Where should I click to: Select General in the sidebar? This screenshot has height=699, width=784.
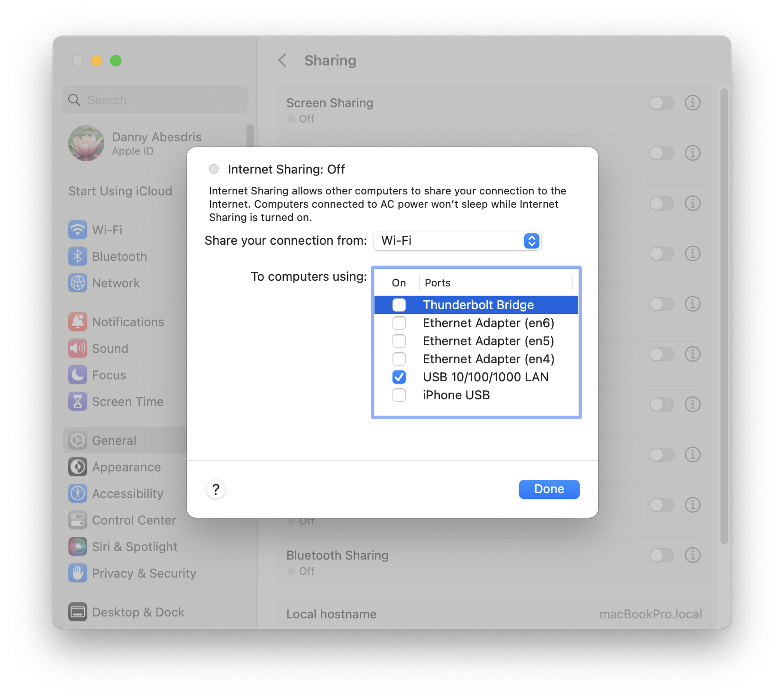click(125, 441)
